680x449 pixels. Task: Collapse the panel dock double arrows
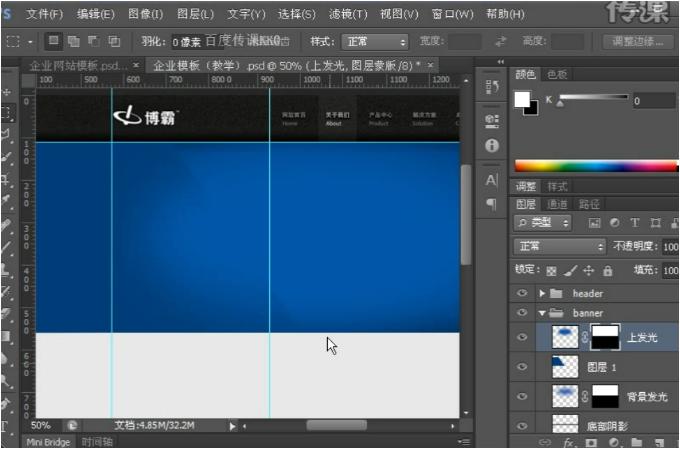coord(501,62)
